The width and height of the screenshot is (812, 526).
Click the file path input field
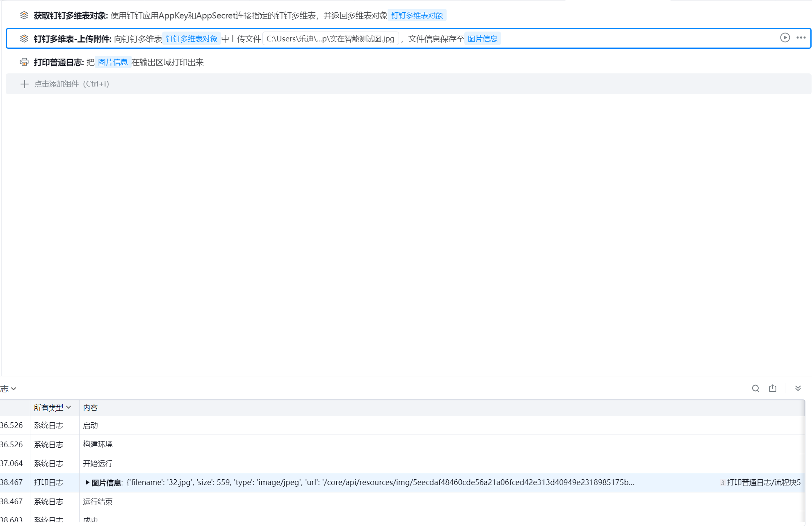330,39
